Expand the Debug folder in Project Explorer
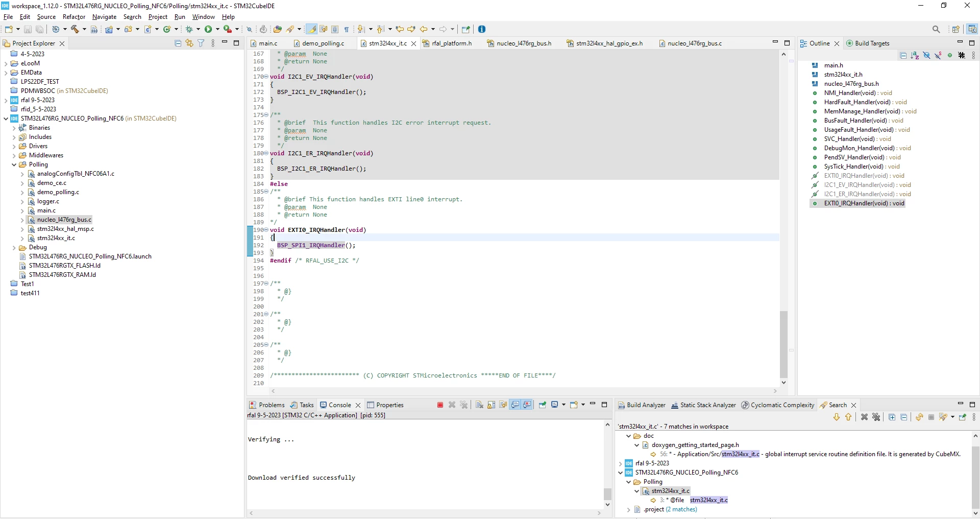Viewport: 980px width, 519px height. (14, 247)
